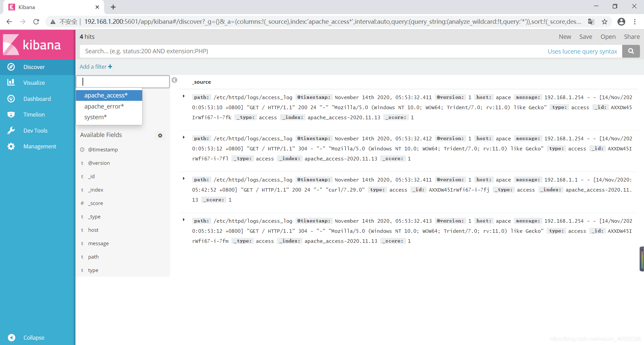Expand the log row with id ending 7fm
The image size is (644, 345).
(184, 220)
